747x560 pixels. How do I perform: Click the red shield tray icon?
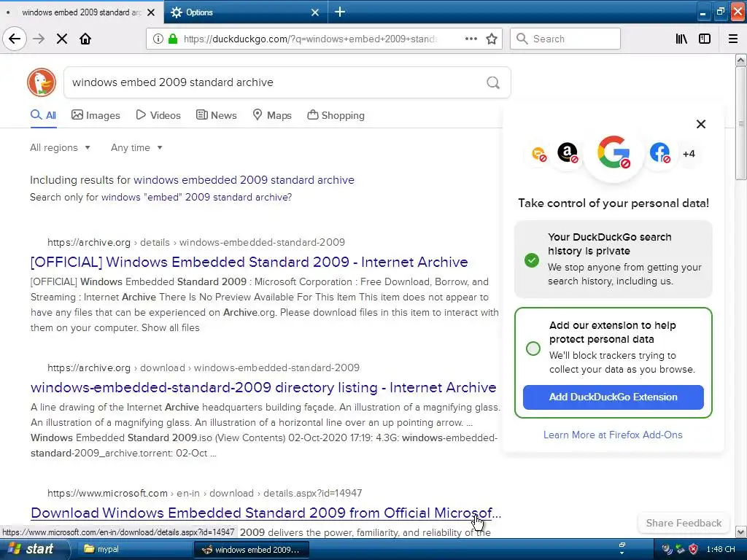tap(694, 549)
